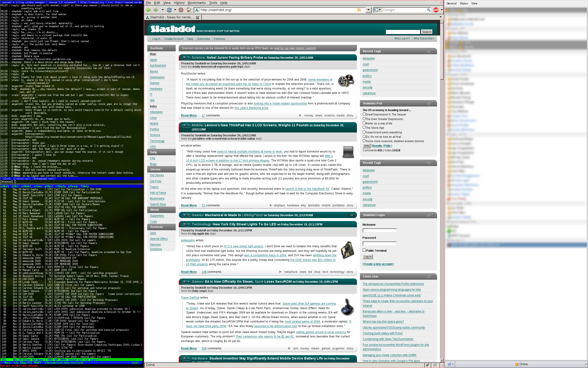Click the page scrollbar up arrow
The width and height of the screenshot is (588, 368).
(442, 22)
